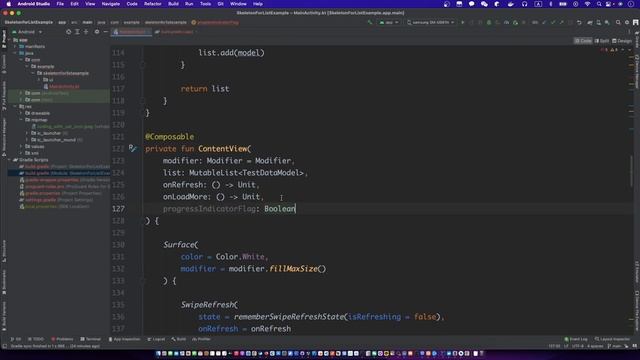
Task: Open the App Inspection tool window
Action: [124, 339]
